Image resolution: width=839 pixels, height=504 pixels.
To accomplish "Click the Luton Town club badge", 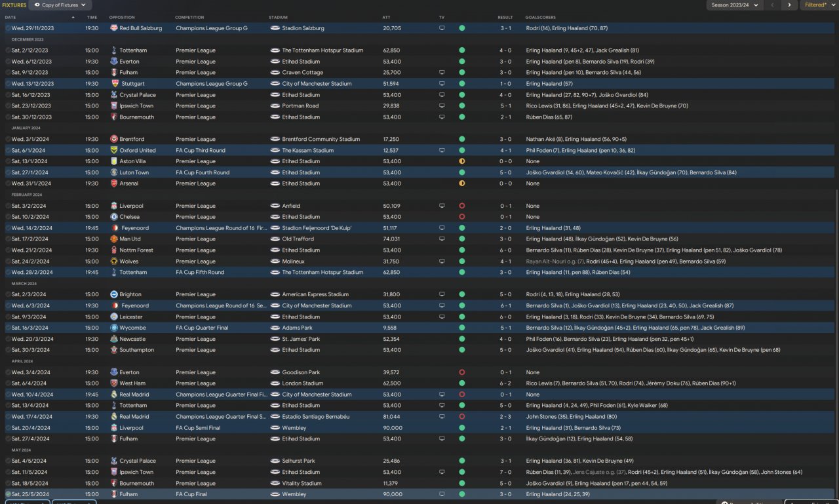I will [114, 172].
